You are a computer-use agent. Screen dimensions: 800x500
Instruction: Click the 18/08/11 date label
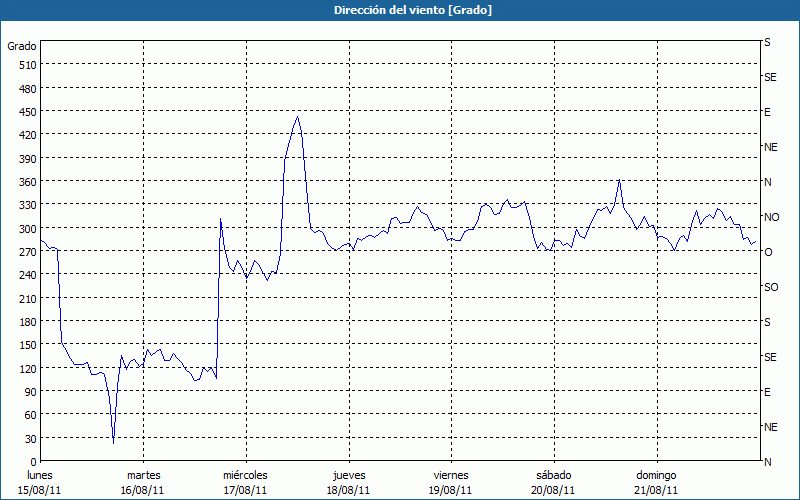(x=348, y=490)
